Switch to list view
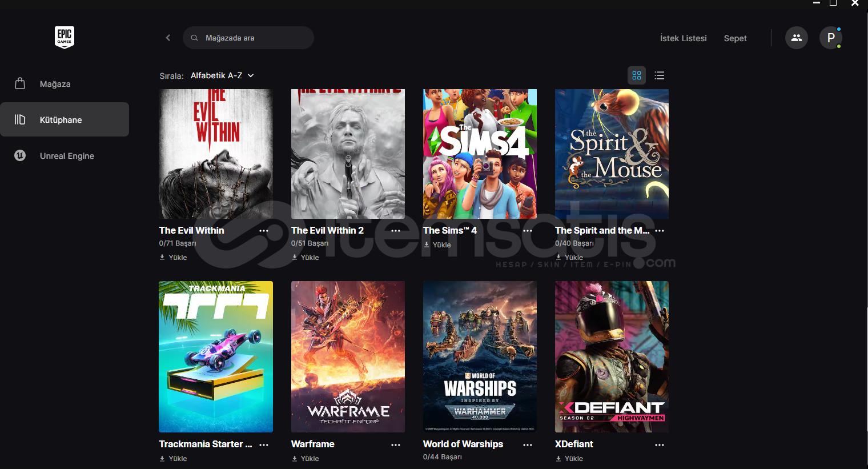The height and width of the screenshot is (469, 868). 660,75
